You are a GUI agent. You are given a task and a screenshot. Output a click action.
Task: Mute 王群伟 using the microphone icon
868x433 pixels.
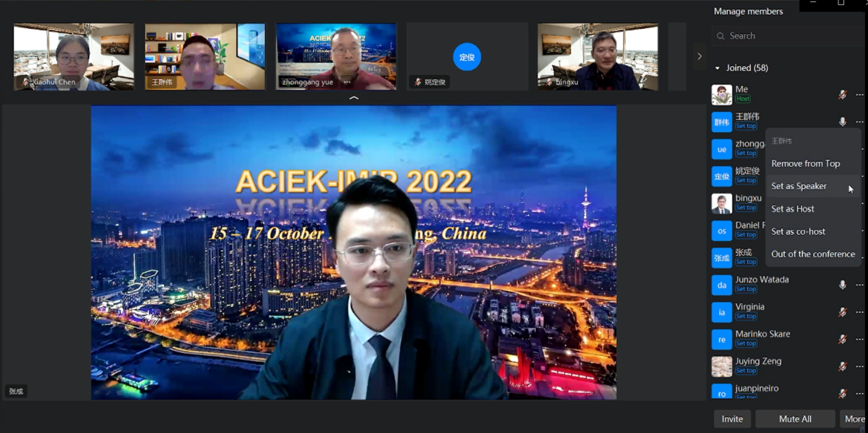pyautogui.click(x=842, y=122)
